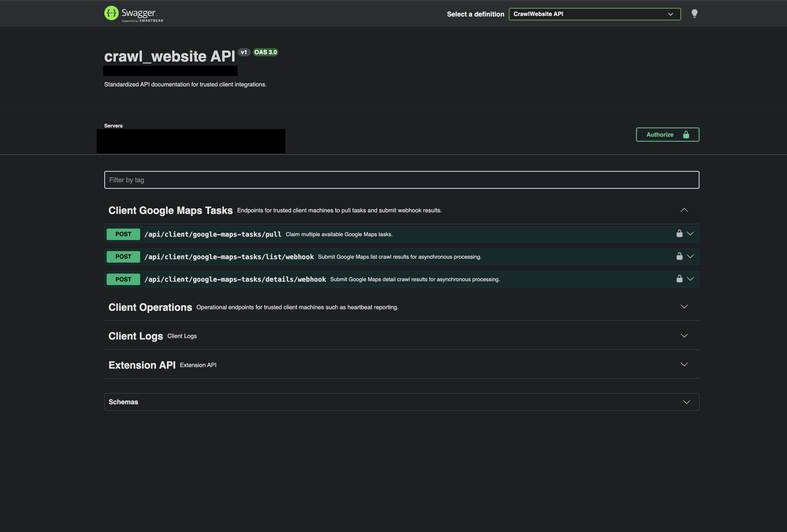
Task: Click POST badge of list/webhook endpoint
Action: 123,257
